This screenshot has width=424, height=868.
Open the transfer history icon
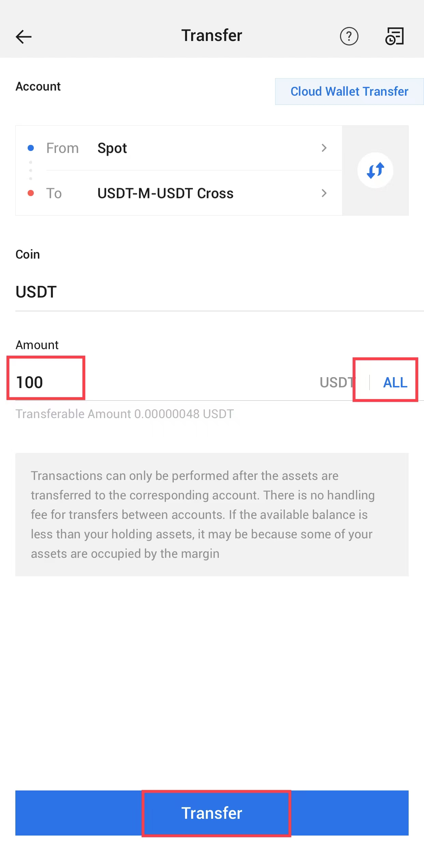point(395,36)
